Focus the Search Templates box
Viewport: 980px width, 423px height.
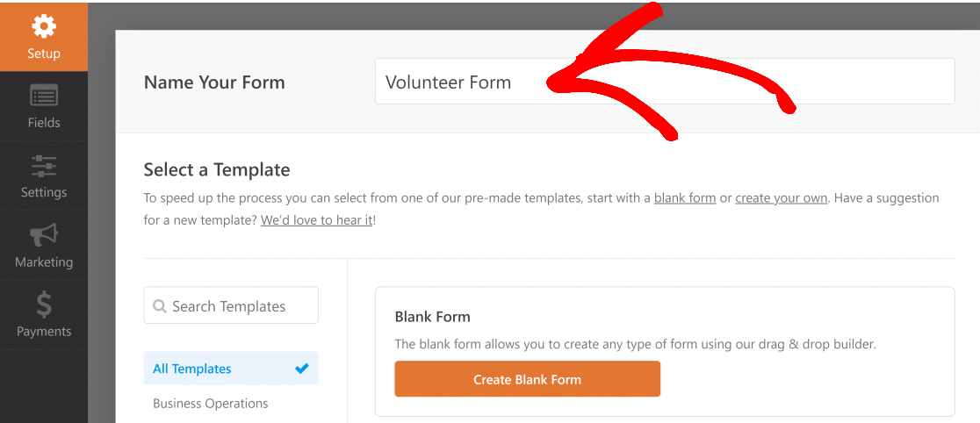tap(231, 305)
